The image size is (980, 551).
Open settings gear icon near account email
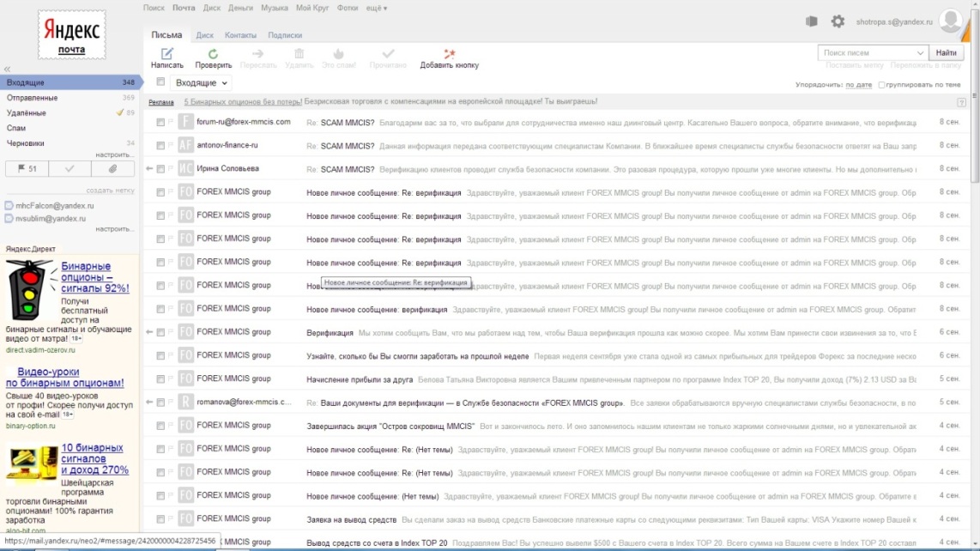(838, 21)
